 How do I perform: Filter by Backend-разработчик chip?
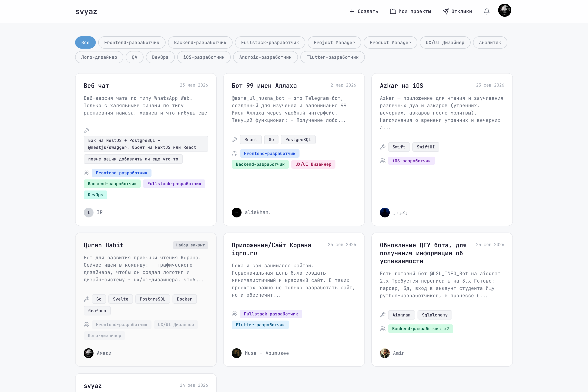pyautogui.click(x=200, y=42)
